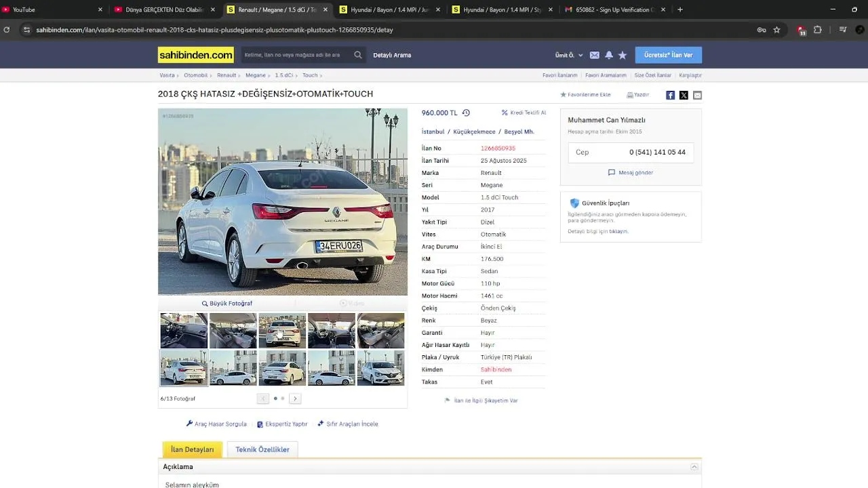This screenshot has width=868, height=488.
Task: Open Büyük Fotoğraf view
Action: point(227,304)
